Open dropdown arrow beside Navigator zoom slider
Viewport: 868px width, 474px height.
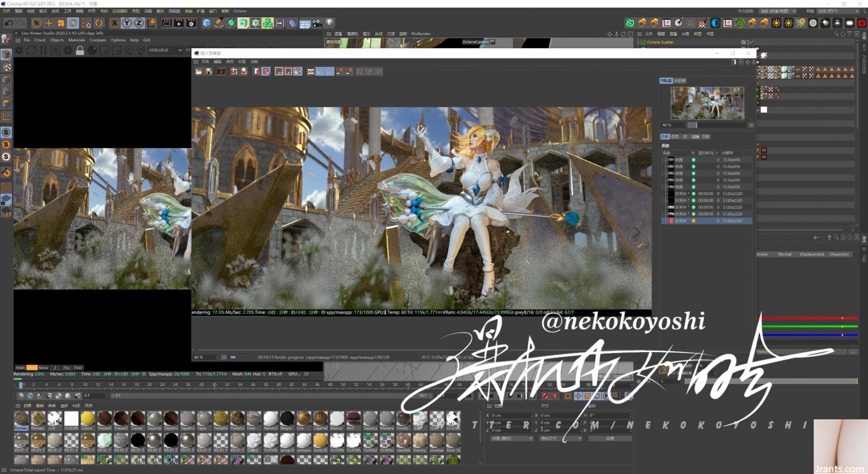tap(751, 125)
